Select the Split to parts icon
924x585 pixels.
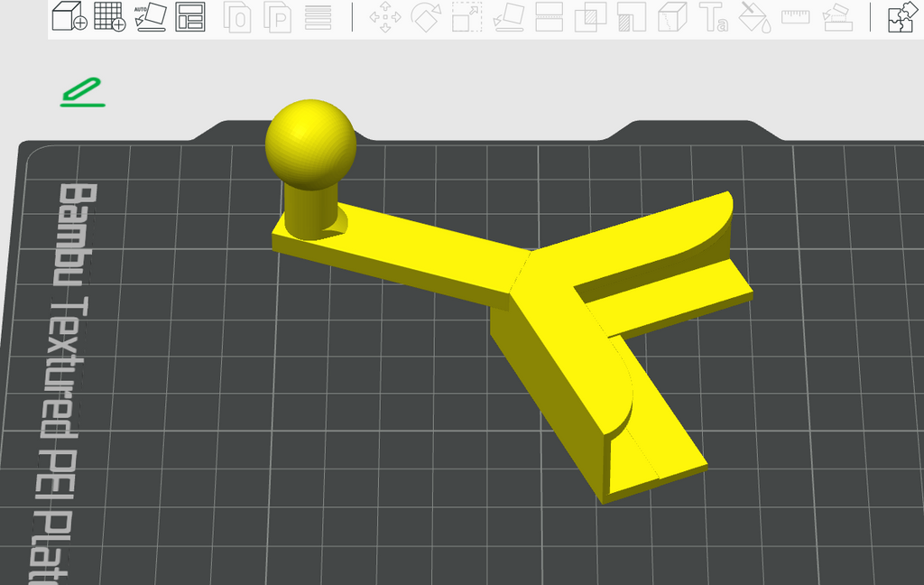click(x=278, y=17)
